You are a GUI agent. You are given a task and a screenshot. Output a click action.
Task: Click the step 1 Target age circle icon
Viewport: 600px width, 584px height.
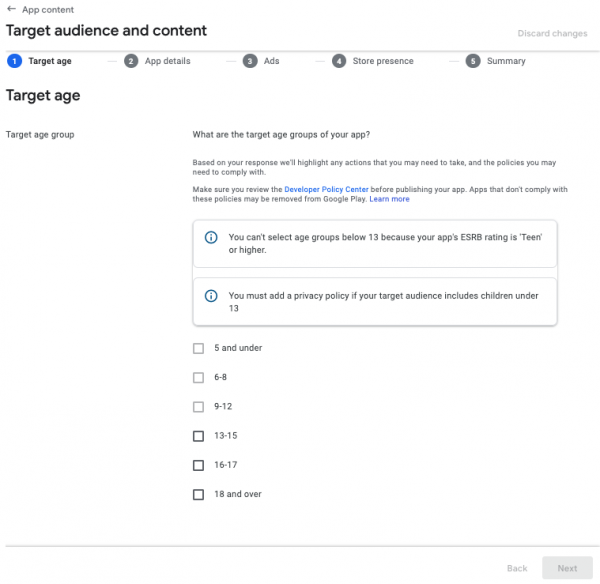click(14, 61)
